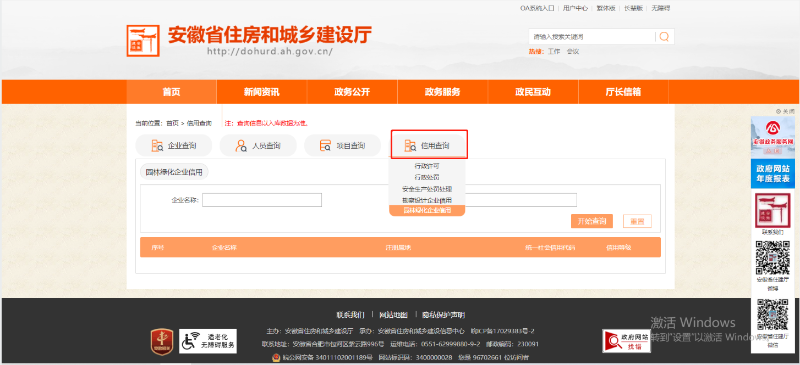800x365 pixels.
Task: Click the 重置 reset button
Action: pos(637,221)
